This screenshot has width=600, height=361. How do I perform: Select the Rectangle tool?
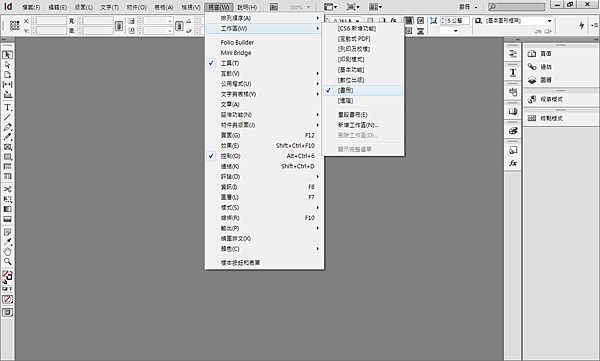click(7, 157)
